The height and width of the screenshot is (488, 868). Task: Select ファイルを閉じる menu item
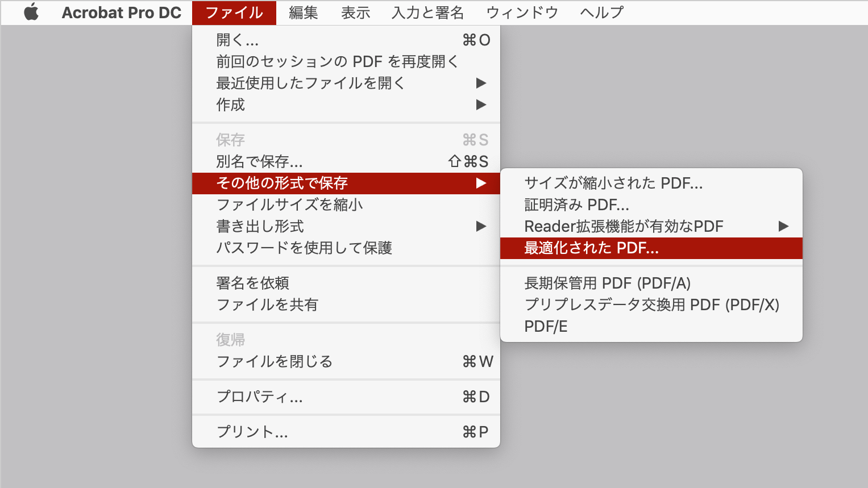click(x=346, y=361)
